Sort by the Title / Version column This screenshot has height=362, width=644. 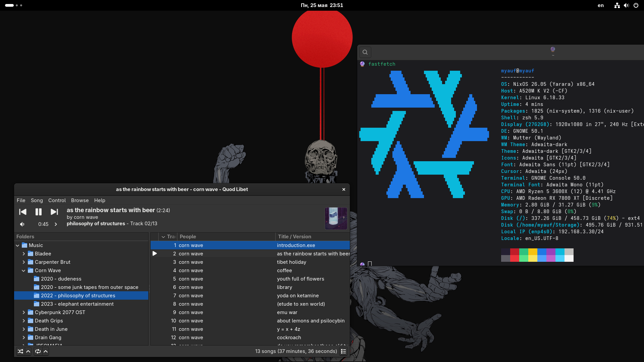(312, 237)
